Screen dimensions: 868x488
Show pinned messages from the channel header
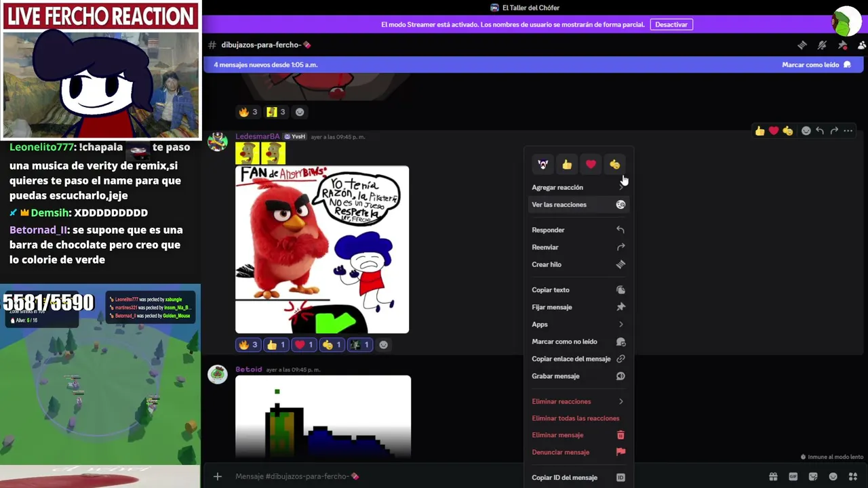click(x=842, y=45)
